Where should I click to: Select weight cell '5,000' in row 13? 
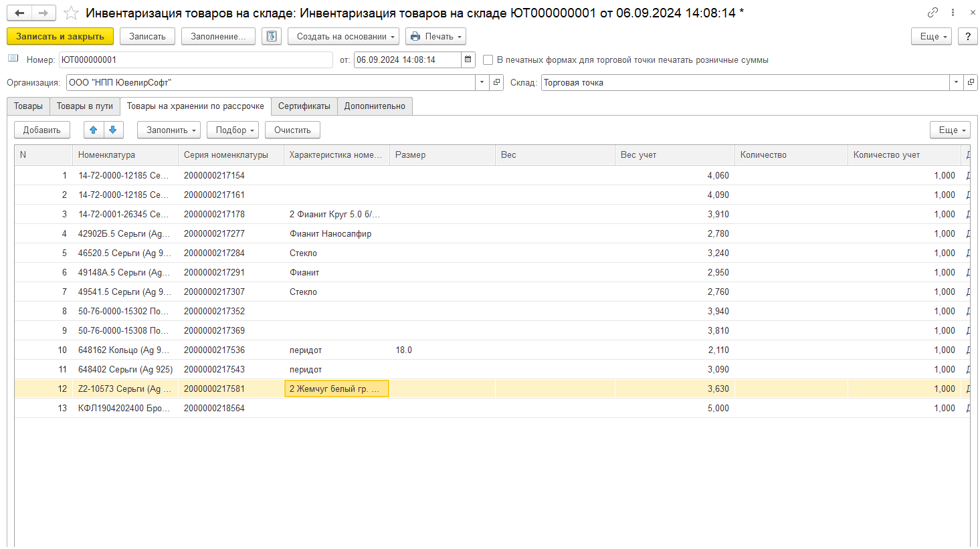coord(674,408)
